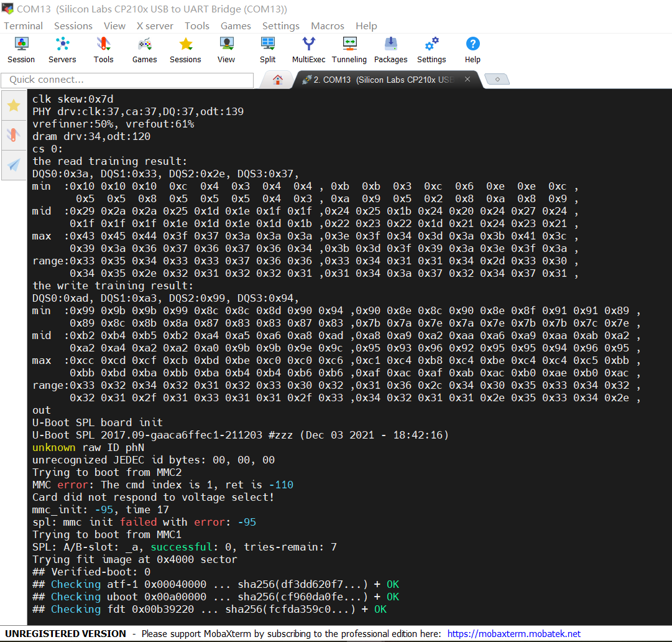Launch the Games toolbar icon

(x=144, y=50)
